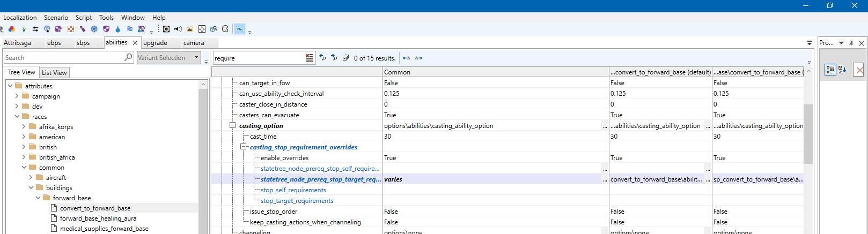Go to previous search result
This screenshot has width=868, height=234.
[322, 58]
